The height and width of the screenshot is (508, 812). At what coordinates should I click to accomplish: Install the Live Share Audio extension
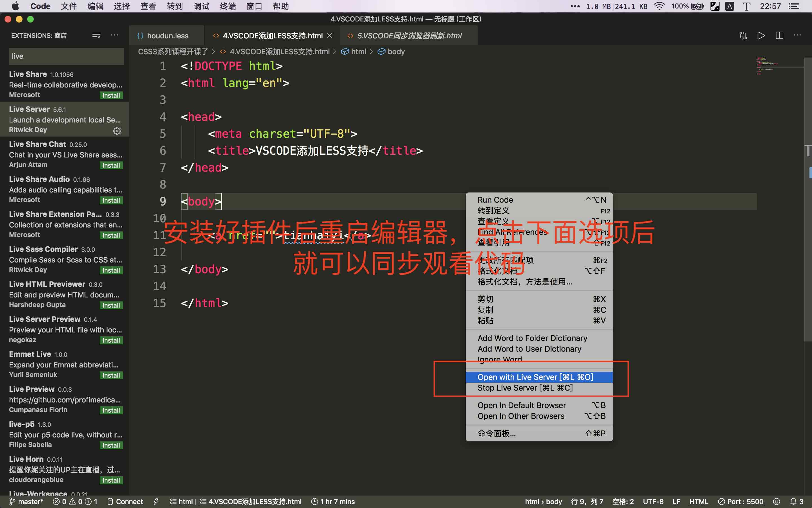click(111, 200)
